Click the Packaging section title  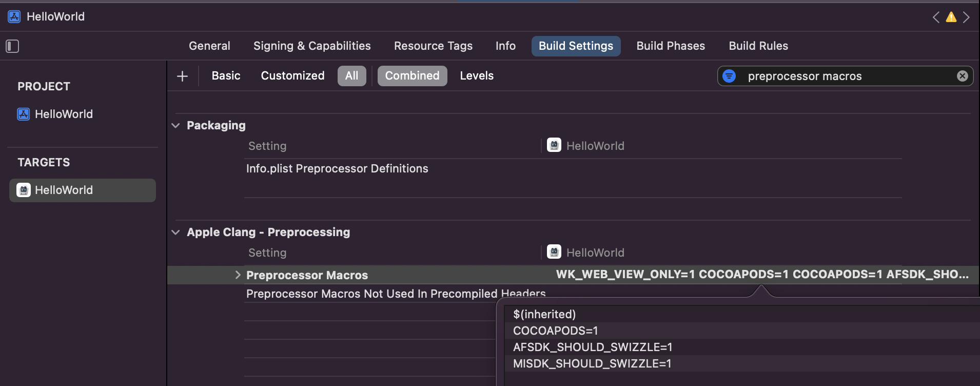click(x=216, y=126)
